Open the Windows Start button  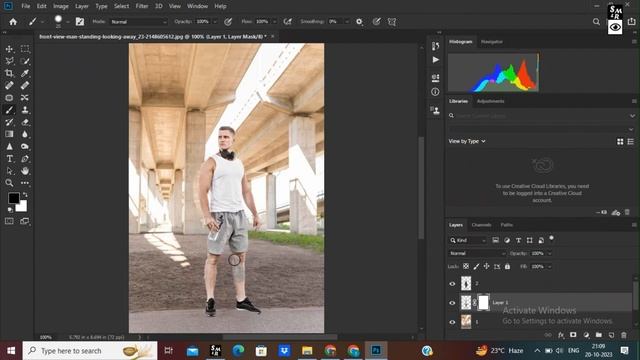(x=11, y=351)
